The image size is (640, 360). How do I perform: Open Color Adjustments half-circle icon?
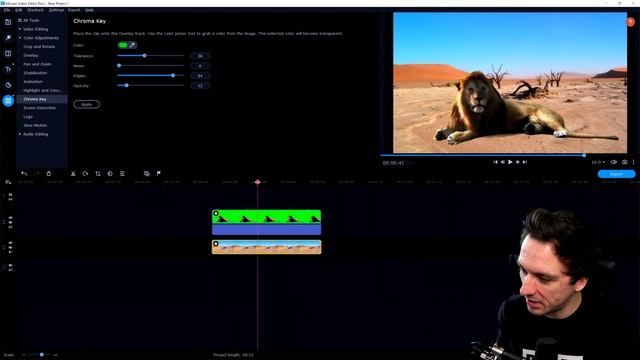point(110,173)
